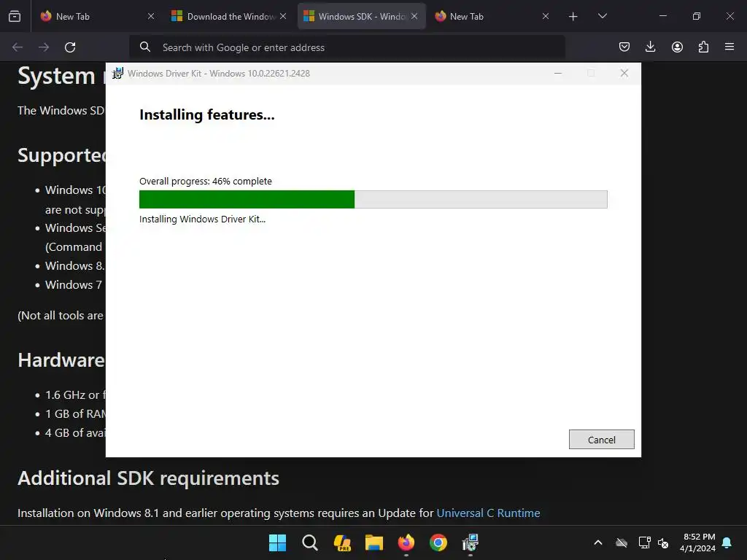Open the network status tray icon
The width and height of the screenshot is (747, 560).
pos(644,542)
